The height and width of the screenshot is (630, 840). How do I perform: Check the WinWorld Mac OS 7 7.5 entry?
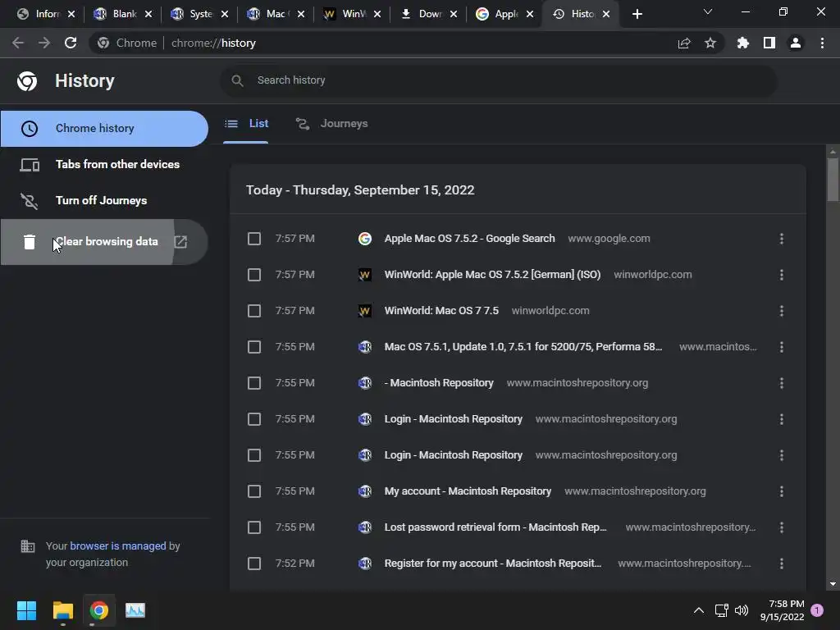pyautogui.click(x=254, y=311)
